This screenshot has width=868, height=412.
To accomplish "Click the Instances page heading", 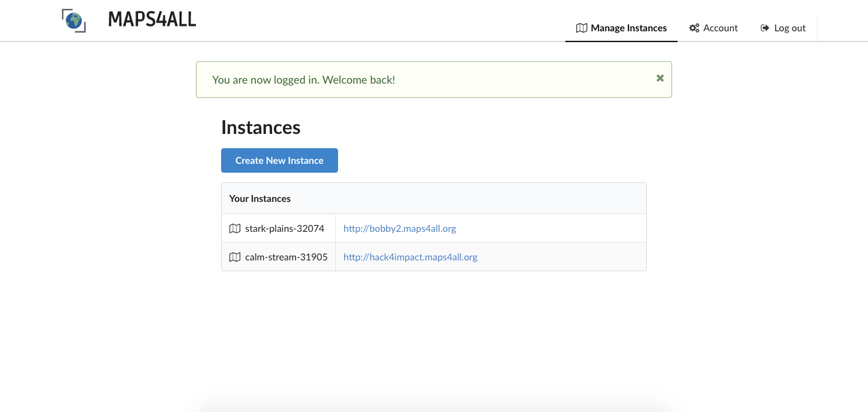I will click(x=261, y=127).
